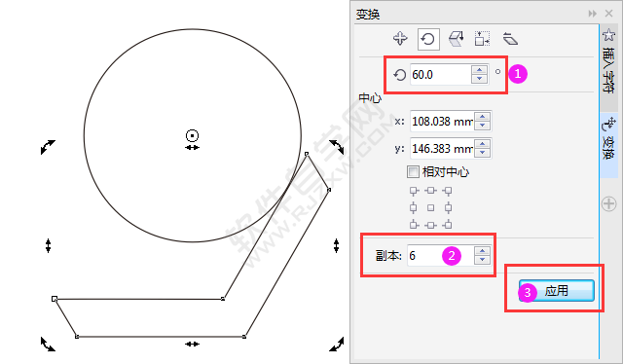Decrease rotation angle with down arrow
This screenshot has height=364, width=623.
click(480, 79)
